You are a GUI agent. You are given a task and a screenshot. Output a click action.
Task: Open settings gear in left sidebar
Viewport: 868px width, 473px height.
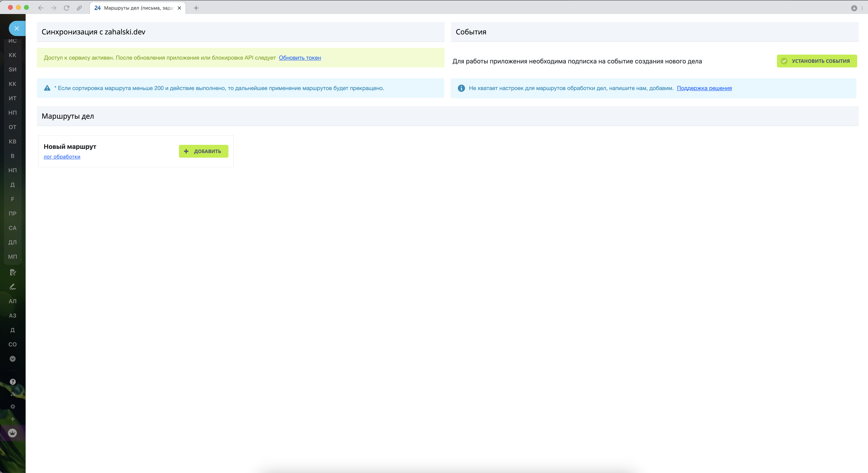pyautogui.click(x=12, y=407)
